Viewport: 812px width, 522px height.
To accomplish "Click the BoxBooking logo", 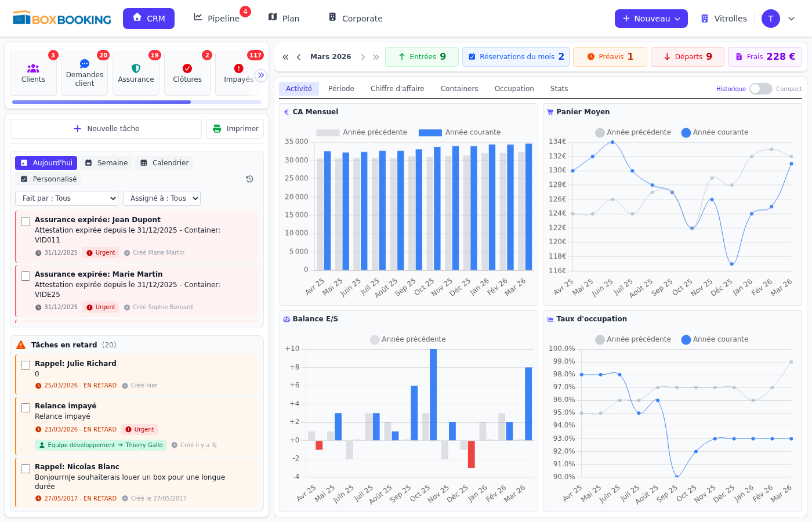I will tap(61, 18).
